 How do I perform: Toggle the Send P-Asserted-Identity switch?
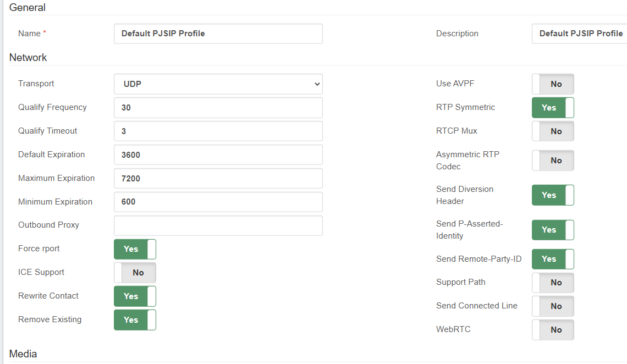tap(553, 230)
